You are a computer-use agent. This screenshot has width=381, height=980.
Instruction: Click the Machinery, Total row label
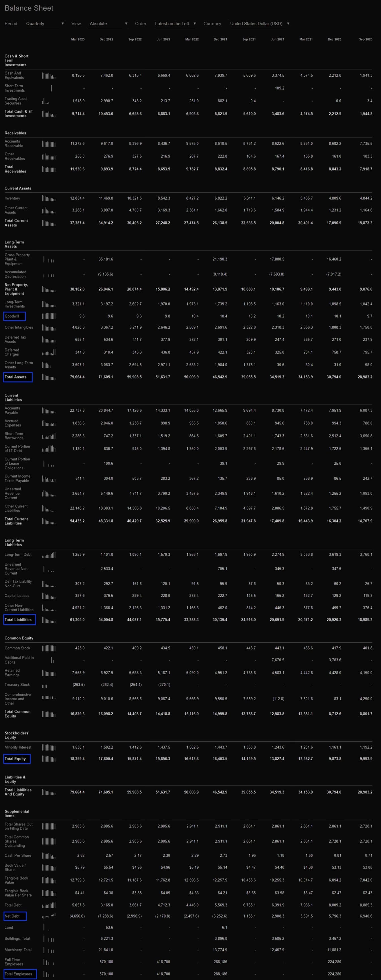click(x=18, y=950)
